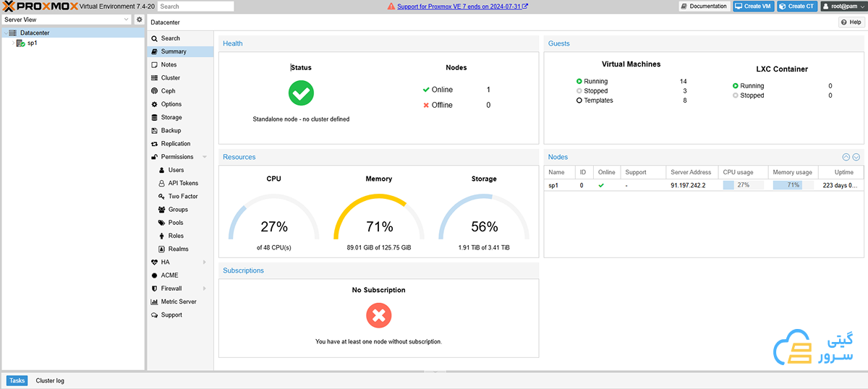Expand the sp1 node in tree
This screenshot has width=868, height=389.
[12, 43]
